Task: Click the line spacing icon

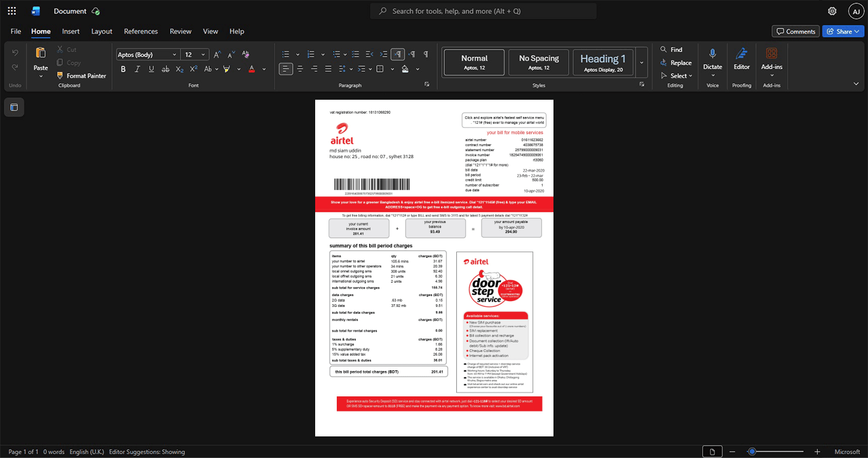Action: click(x=342, y=69)
